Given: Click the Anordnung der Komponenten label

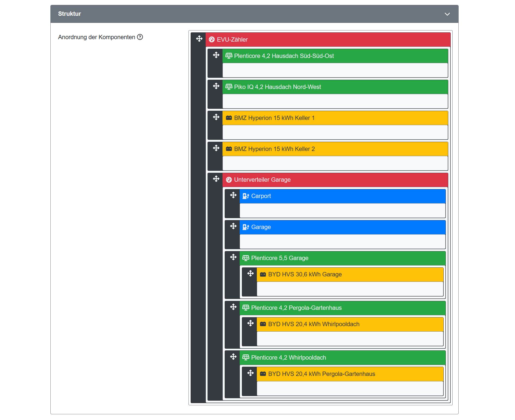Looking at the screenshot, I should point(96,37).
